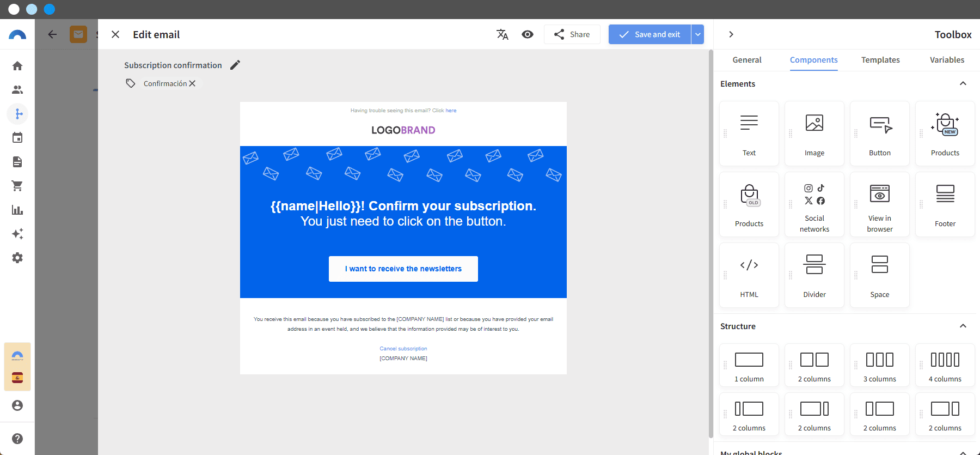Switch to the Templates tab
This screenshot has height=455, width=980.
[x=880, y=60]
